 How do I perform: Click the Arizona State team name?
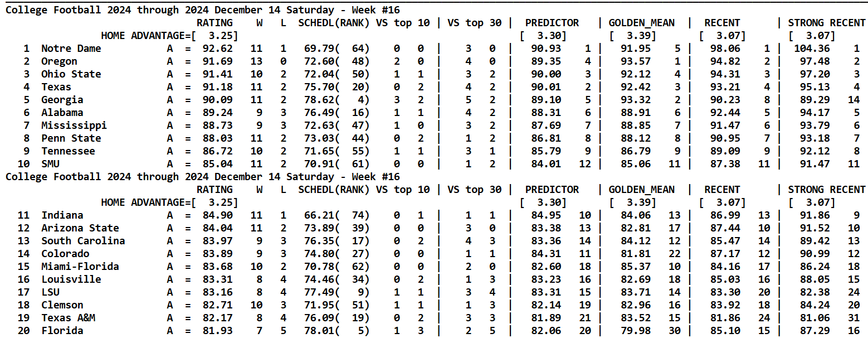pos(80,228)
